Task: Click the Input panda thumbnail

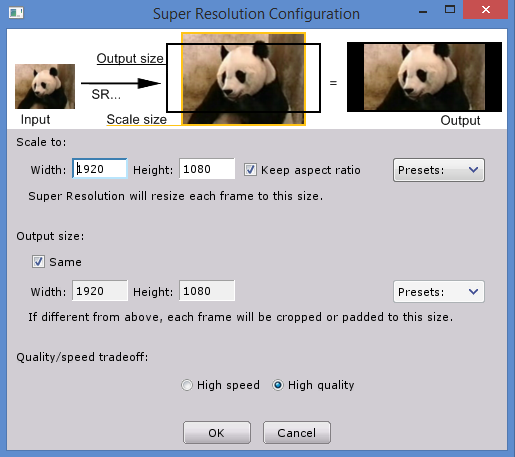Action: point(45,86)
